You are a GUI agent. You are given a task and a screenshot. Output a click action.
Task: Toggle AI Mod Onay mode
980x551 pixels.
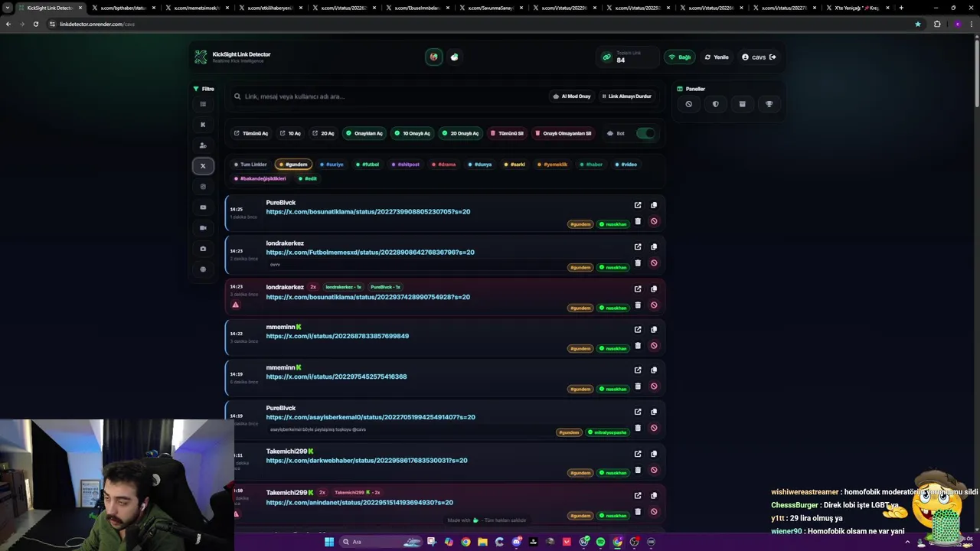point(572,96)
